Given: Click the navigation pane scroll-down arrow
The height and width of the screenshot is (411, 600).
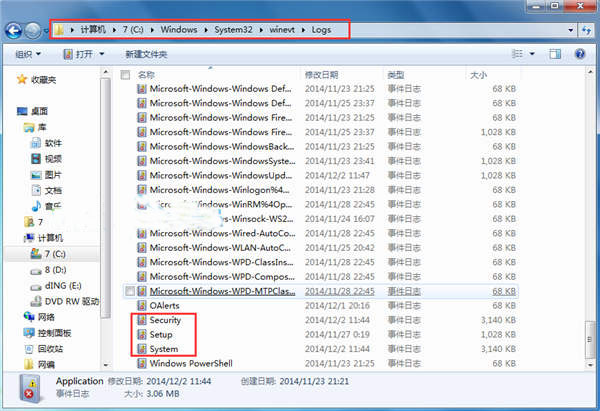Looking at the screenshot, I should [106, 365].
